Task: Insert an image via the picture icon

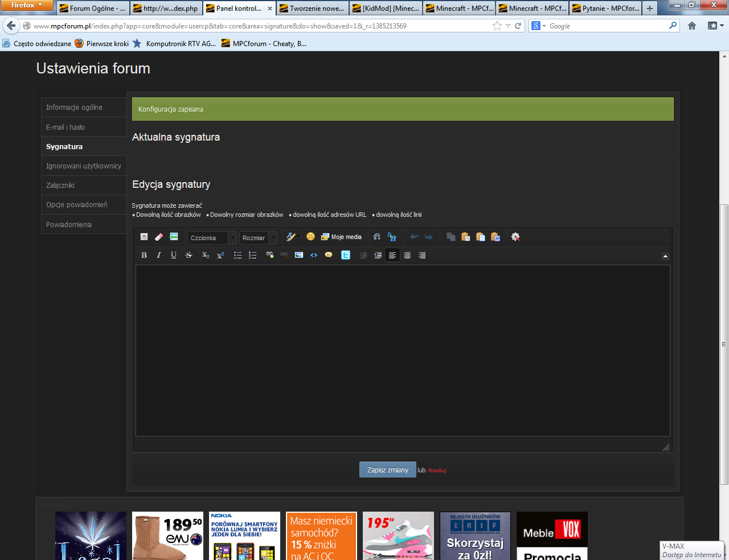Action: tap(299, 256)
